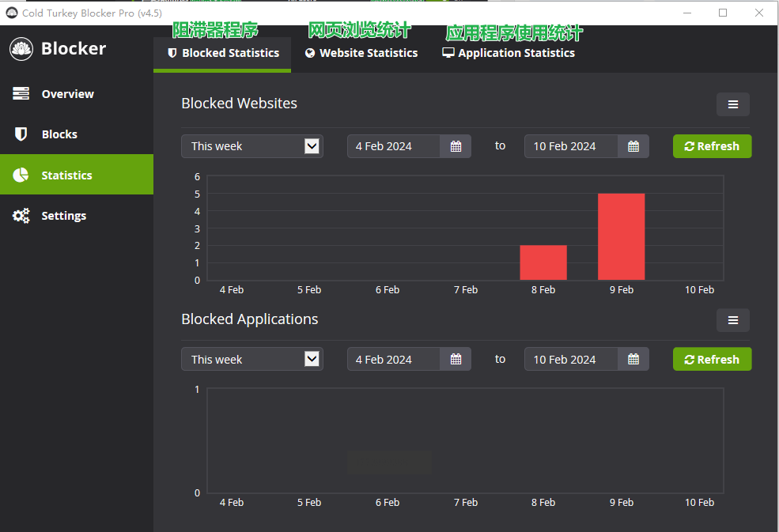Image resolution: width=779 pixels, height=532 pixels.
Task: Switch to the Application Statistics tab
Action: tap(509, 53)
